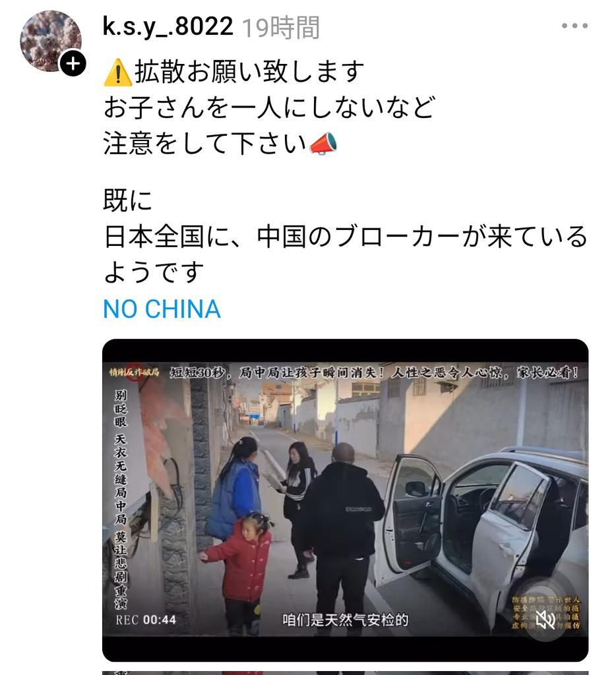Click the REC 00:44 overlay in the video
The image size is (616, 675).
[x=146, y=620]
